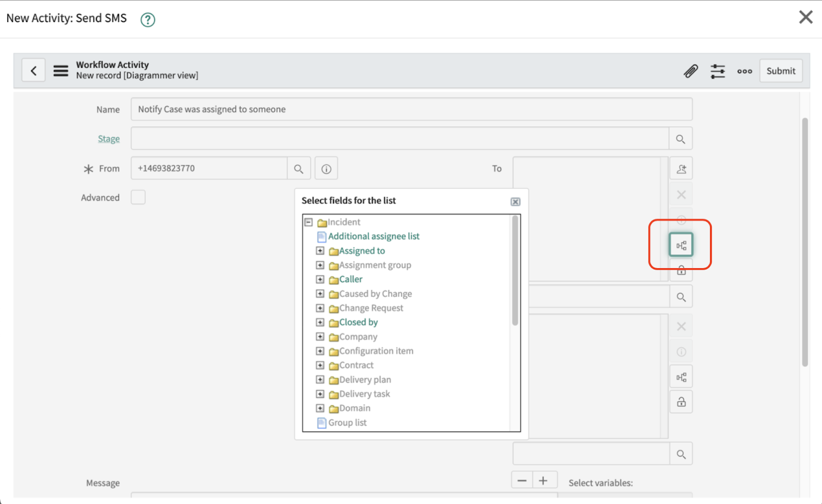The image size is (822, 504).
Task: Look up Stage using magnifier icon
Action: (x=681, y=139)
